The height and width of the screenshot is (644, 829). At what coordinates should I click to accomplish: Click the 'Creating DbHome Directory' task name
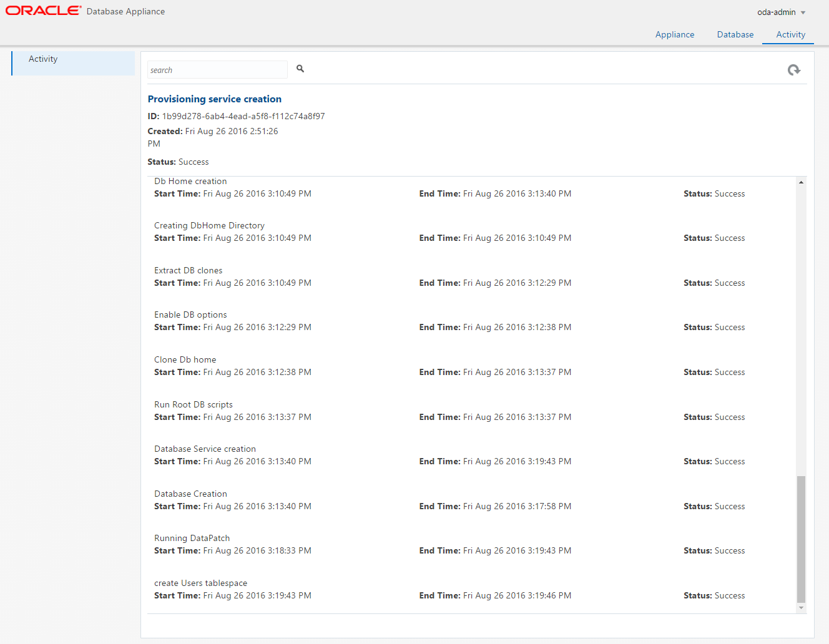tap(209, 225)
